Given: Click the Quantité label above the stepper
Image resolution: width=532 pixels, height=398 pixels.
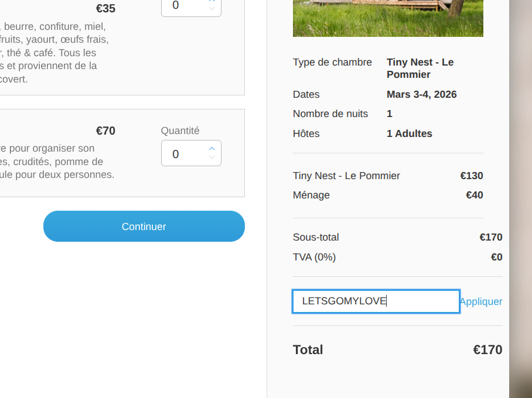Looking at the screenshot, I should (x=180, y=131).
